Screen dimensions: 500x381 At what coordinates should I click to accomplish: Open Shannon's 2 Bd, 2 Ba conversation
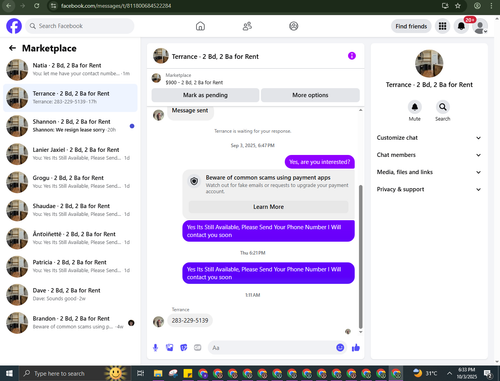(x=70, y=126)
